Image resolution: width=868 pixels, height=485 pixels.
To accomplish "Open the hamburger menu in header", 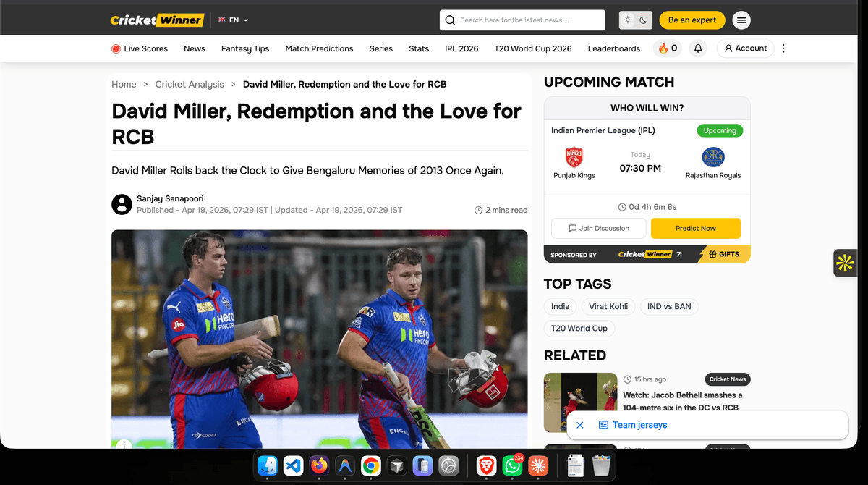I will pyautogui.click(x=741, y=20).
